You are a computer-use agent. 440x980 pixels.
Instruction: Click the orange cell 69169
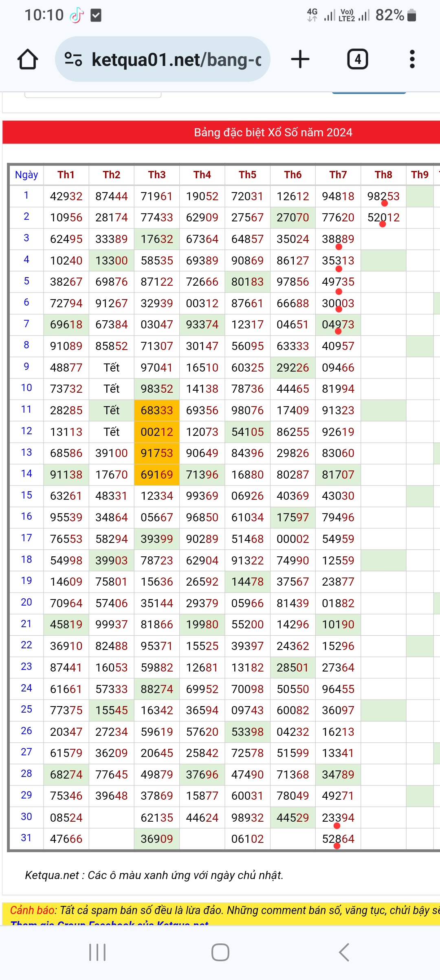pos(157,475)
